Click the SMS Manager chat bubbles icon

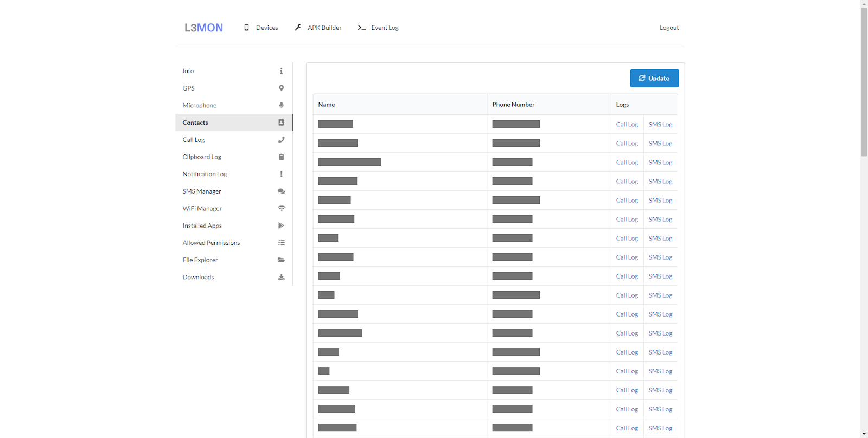pyautogui.click(x=281, y=191)
